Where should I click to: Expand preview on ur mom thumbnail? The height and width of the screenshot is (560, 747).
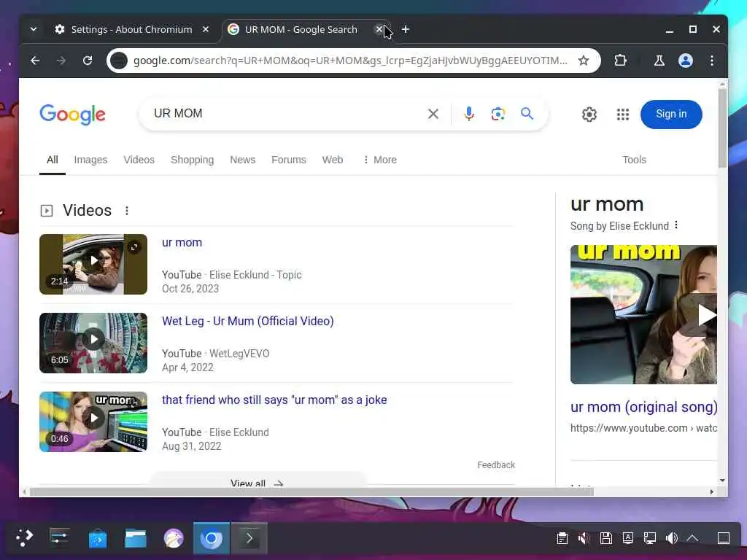134,247
